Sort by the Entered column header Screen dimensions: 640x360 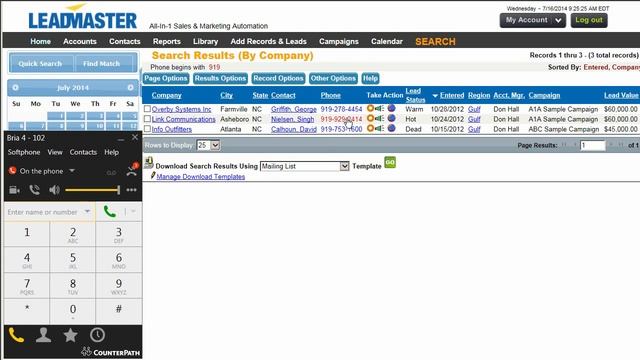(x=452, y=95)
